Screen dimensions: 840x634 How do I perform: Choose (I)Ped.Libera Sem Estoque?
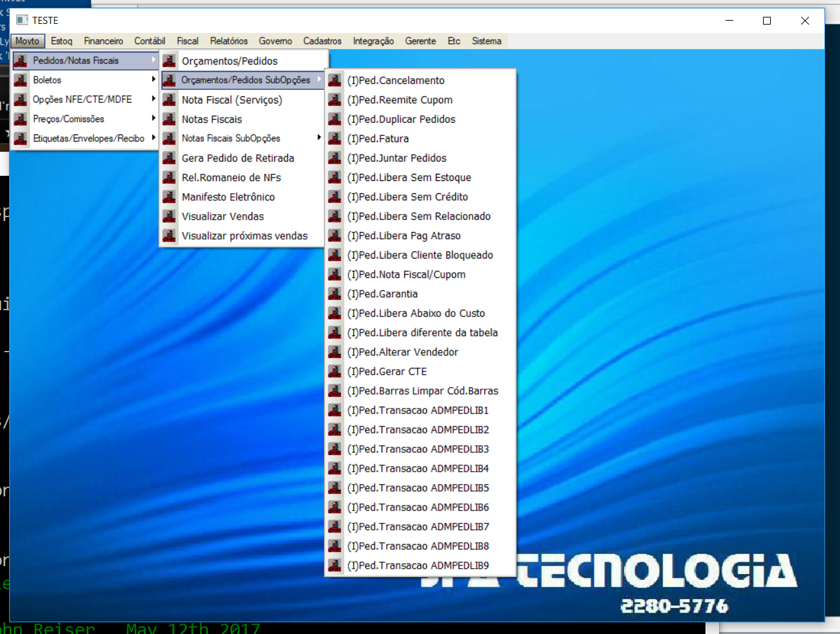click(x=409, y=177)
